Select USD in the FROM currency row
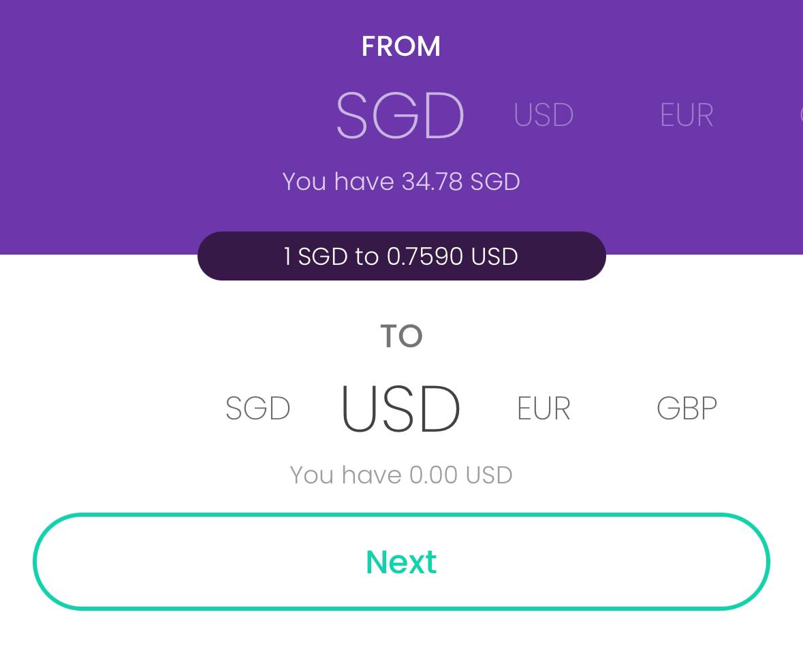 (x=543, y=114)
